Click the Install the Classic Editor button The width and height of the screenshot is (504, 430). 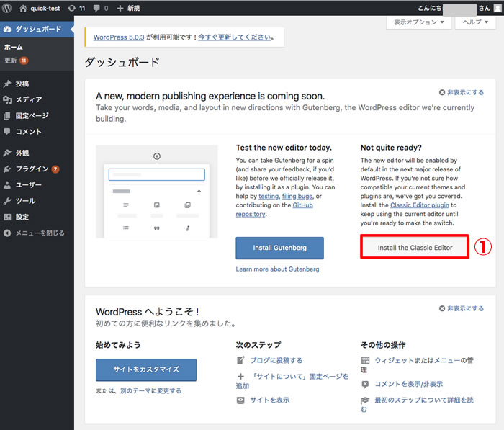tap(415, 248)
